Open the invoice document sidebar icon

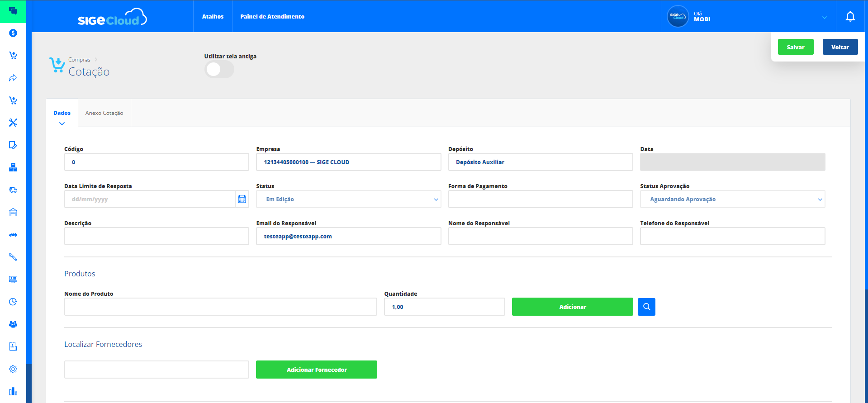coord(13,346)
